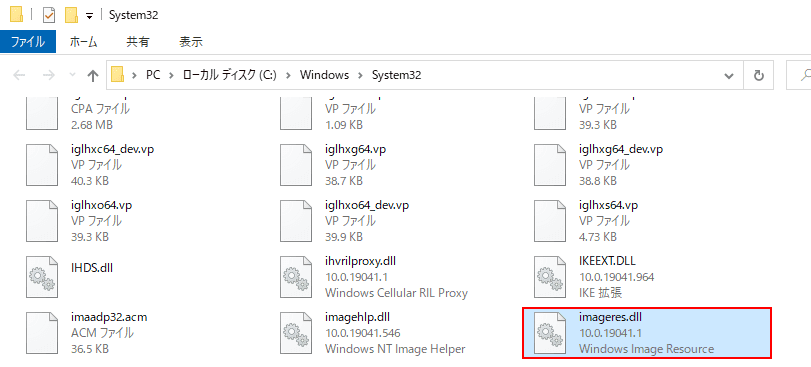Click the iglhxc64_dev.vp file name
Image resolution: width=811 pixels, height=367 pixels.
(112, 149)
